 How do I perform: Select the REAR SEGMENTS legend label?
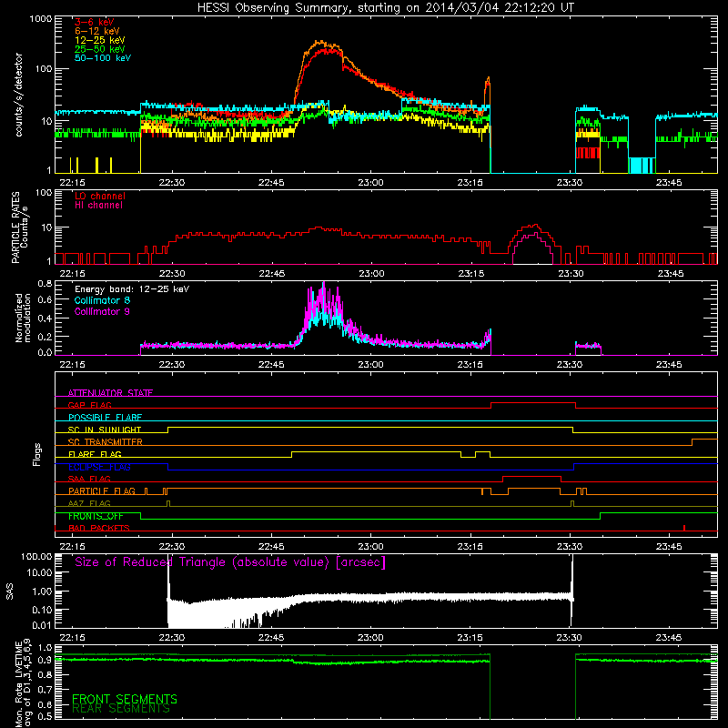(x=121, y=709)
